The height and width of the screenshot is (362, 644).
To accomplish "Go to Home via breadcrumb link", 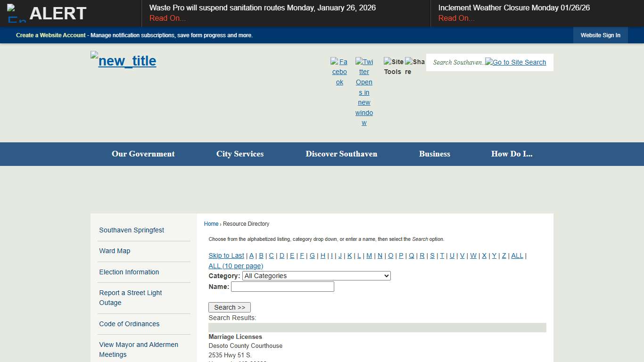I will [211, 223].
